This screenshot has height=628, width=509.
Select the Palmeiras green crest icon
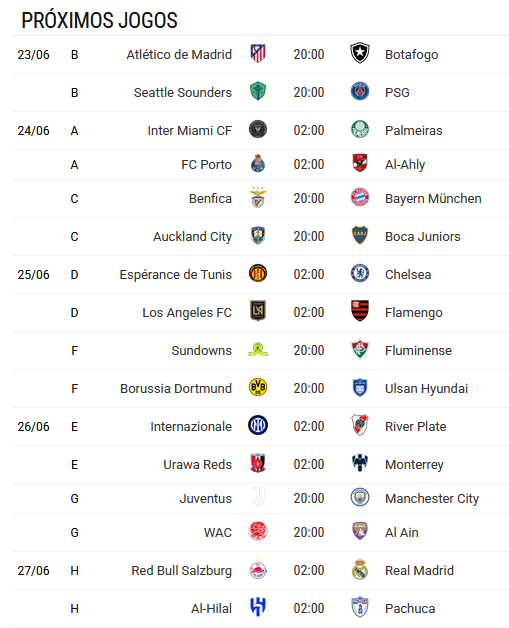(x=360, y=130)
